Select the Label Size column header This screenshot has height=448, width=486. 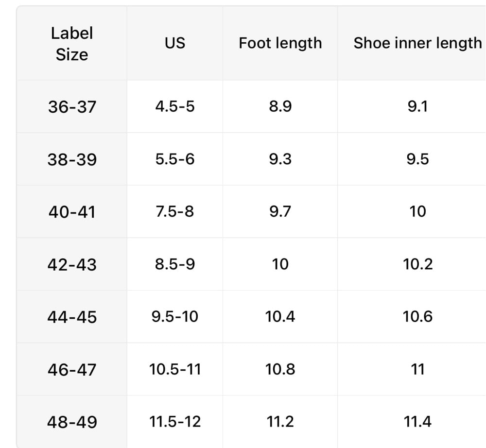coord(72,44)
